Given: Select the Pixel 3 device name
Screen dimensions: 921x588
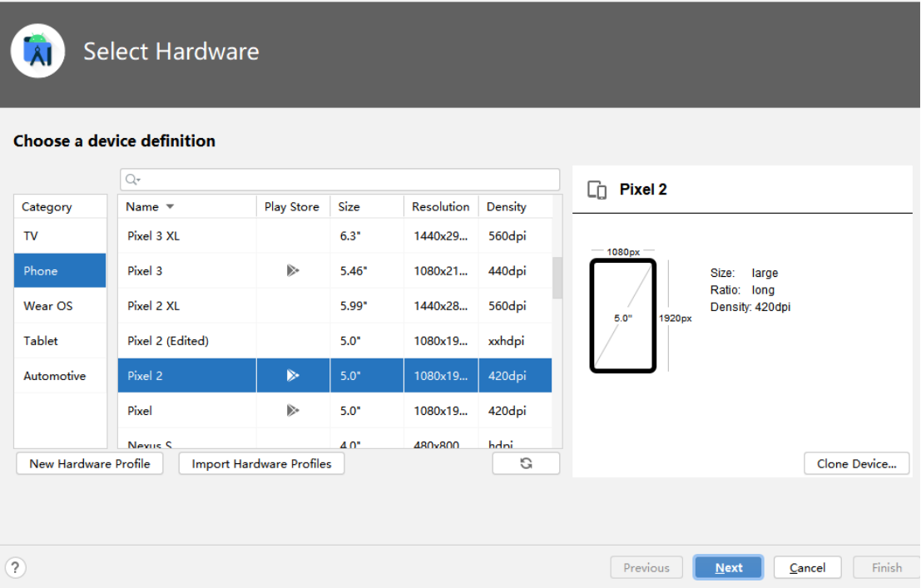Looking at the screenshot, I should pos(145,271).
